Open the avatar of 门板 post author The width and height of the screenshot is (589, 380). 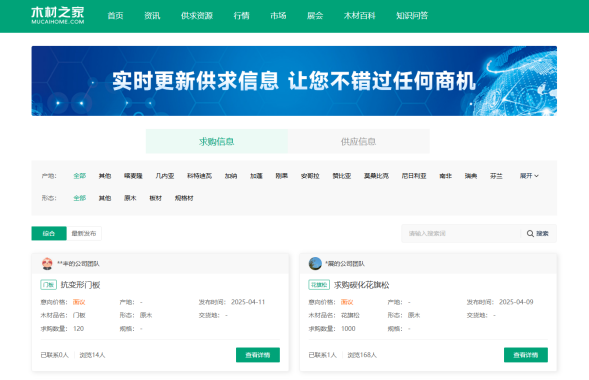pos(47,264)
